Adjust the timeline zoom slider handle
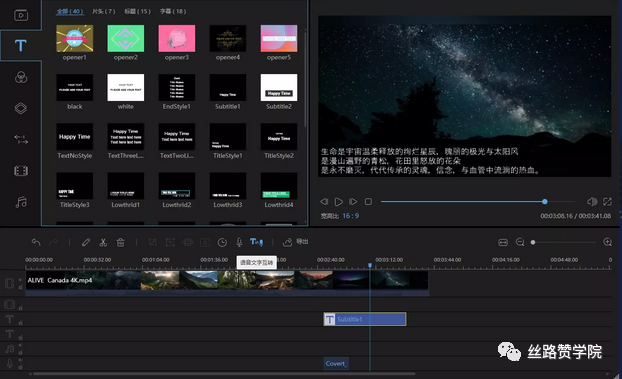This screenshot has height=379, width=622. (533, 242)
